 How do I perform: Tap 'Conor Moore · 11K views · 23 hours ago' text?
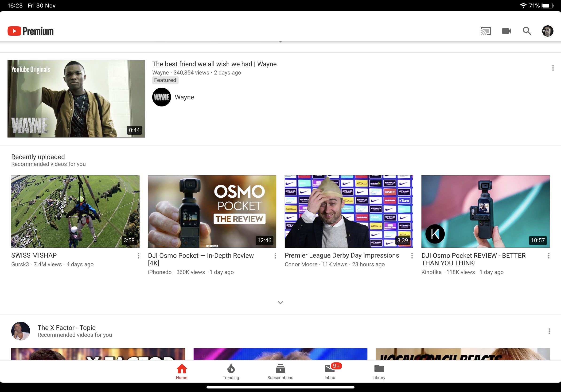pyautogui.click(x=335, y=264)
